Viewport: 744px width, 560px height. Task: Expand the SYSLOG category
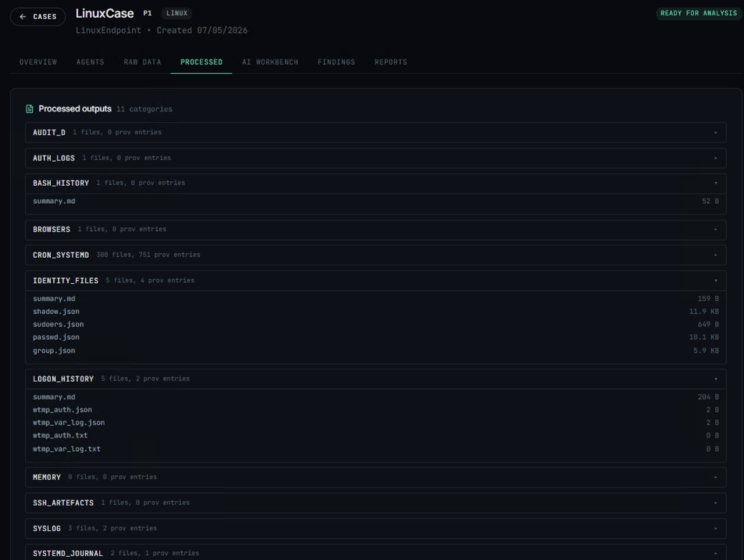376,528
